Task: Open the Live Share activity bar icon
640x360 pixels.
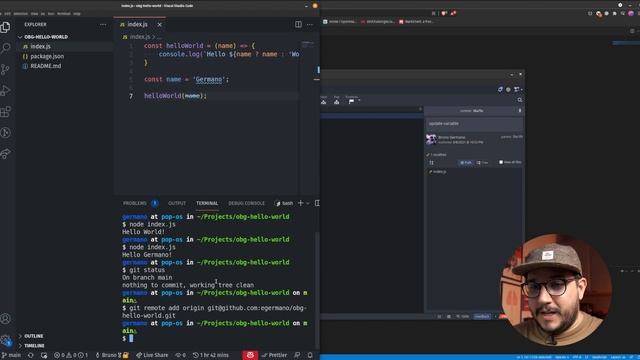Action: tap(6, 153)
